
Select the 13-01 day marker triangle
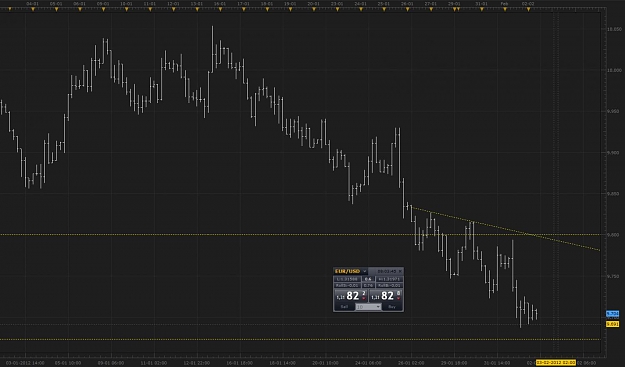tap(197, 9)
